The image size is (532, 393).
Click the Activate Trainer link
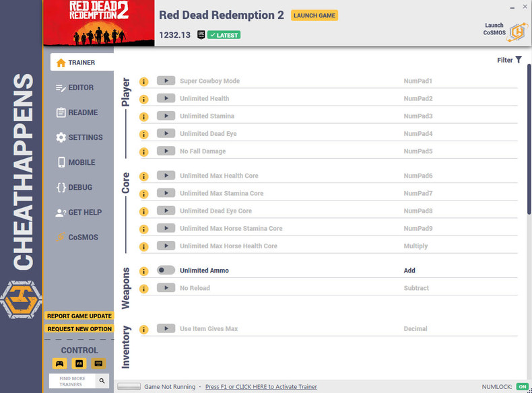[x=261, y=386]
